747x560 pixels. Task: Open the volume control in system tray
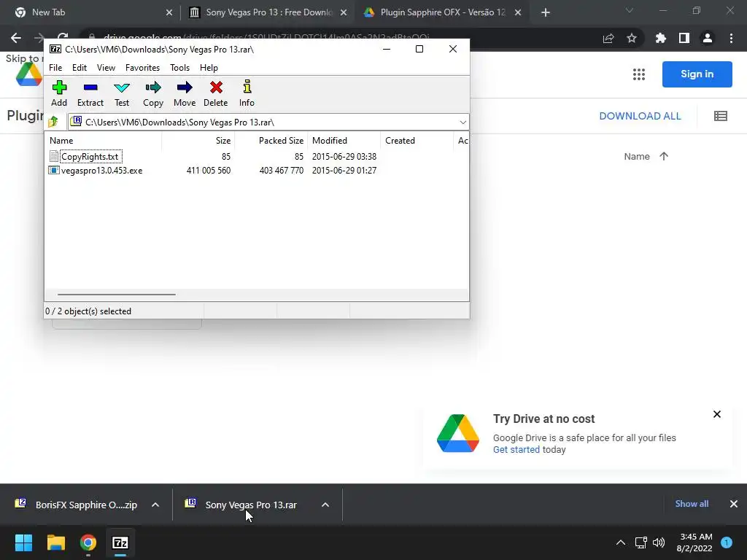click(x=659, y=542)
